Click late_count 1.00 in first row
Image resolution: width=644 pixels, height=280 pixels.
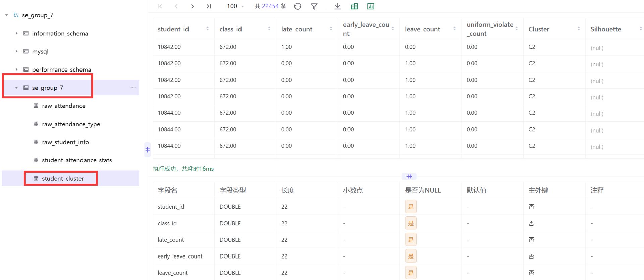coord(286,47)
